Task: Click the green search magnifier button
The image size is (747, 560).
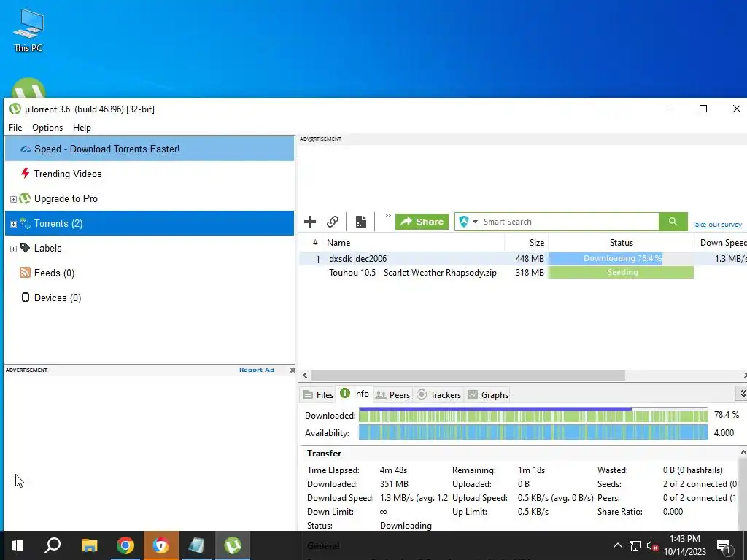Action: (673, 222)
